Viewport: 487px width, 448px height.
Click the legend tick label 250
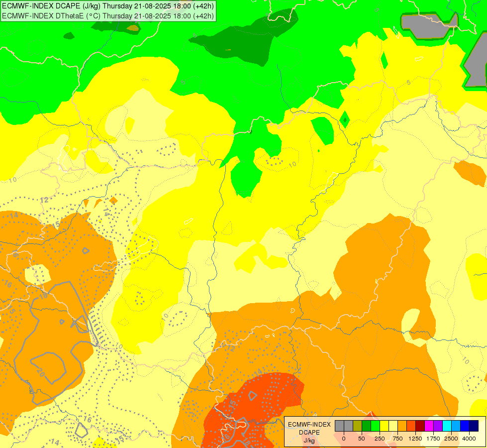[380, 439]
